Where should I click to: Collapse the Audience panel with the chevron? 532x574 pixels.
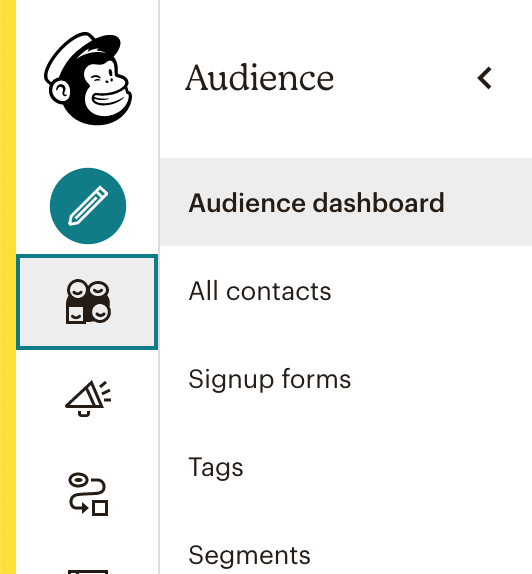(x=484, y=78)
